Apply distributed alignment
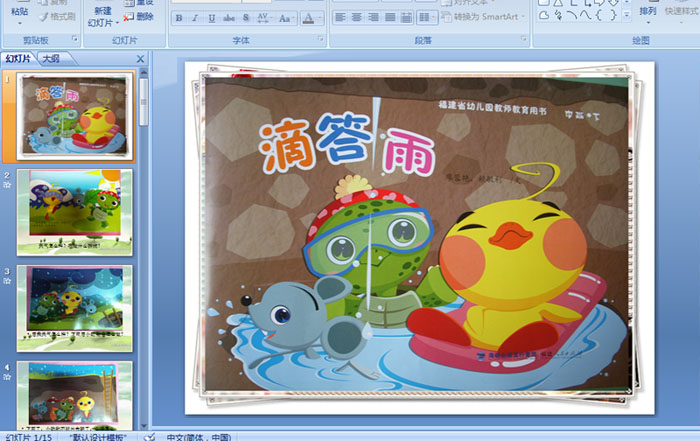Viewport: 700px width, 441px height. pos(406,17)
